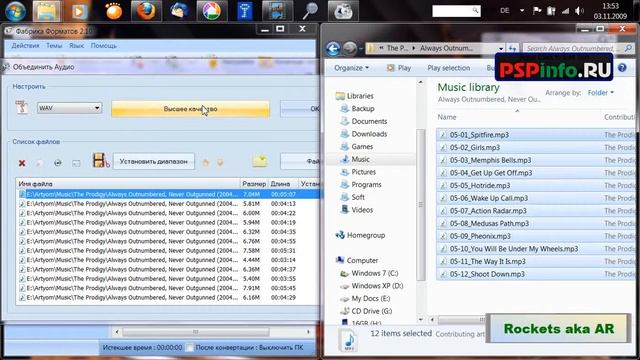This screenshot has height=360, width=640.
Task: Click the Размер column header
Action: click(x=253, y=184)
